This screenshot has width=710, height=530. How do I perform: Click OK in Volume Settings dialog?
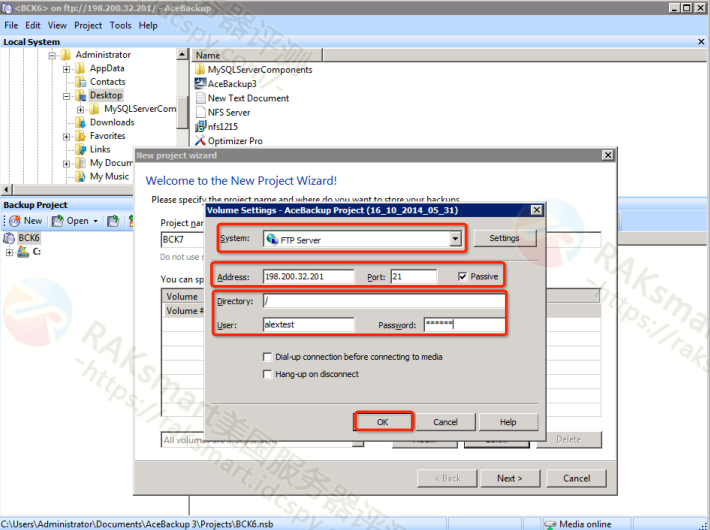pyautogui.click(x=383, y=422)
